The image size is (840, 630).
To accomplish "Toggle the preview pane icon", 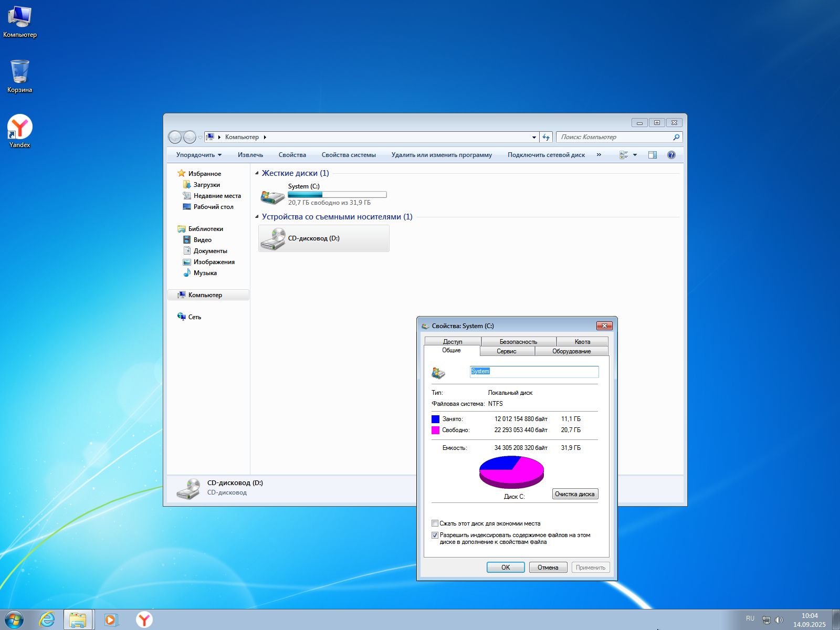I will (653, 155).
